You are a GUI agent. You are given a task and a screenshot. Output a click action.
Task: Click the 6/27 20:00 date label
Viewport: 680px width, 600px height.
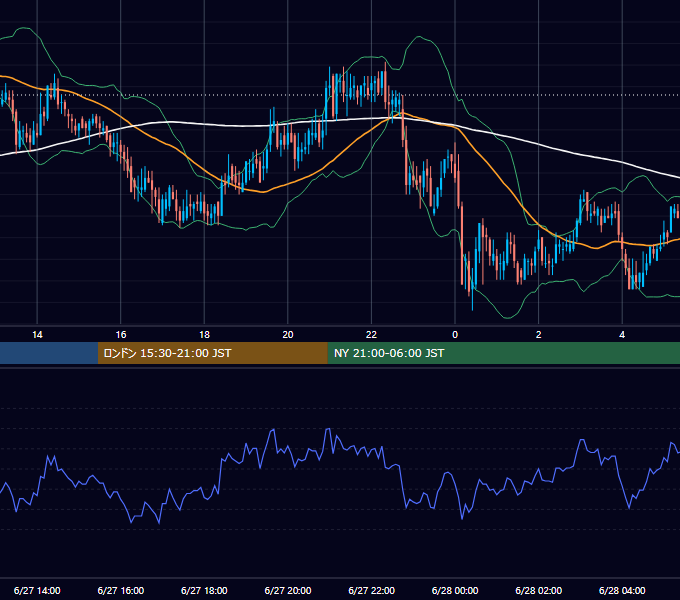(288, 590)
